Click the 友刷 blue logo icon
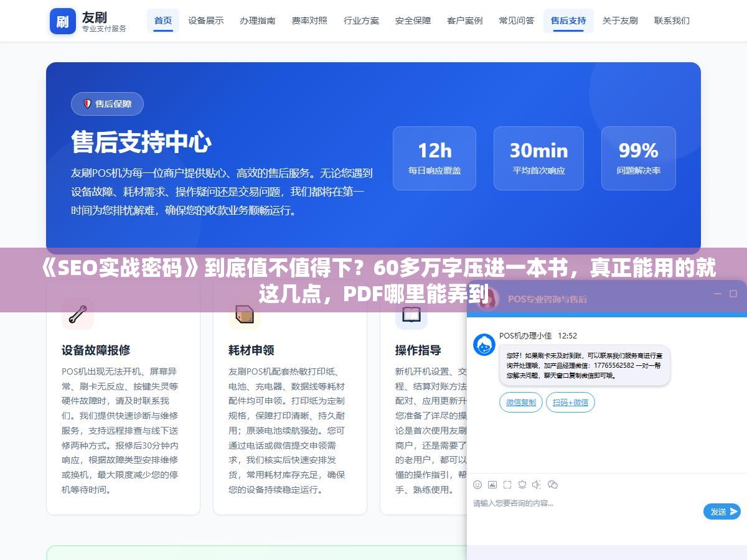This screenshot has height=560, width=747. tap(62, 21)
